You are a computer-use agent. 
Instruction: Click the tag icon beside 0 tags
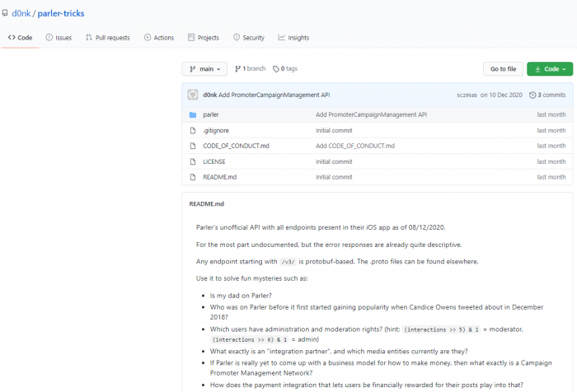click(276, 69)
